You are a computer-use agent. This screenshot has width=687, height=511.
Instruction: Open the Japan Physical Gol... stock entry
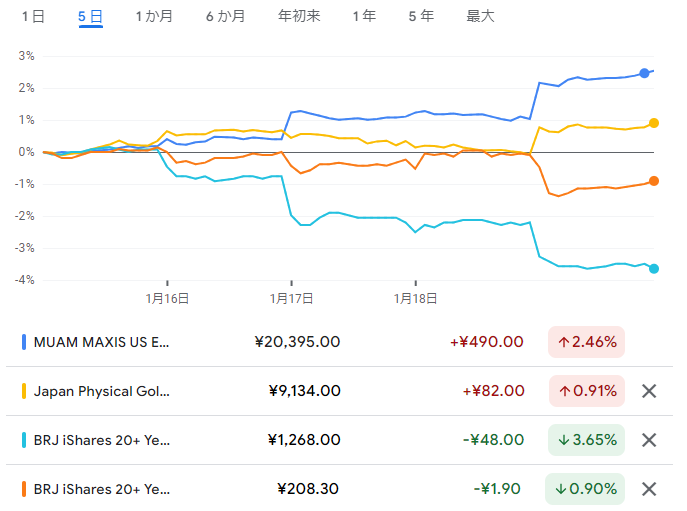[104, 391]
